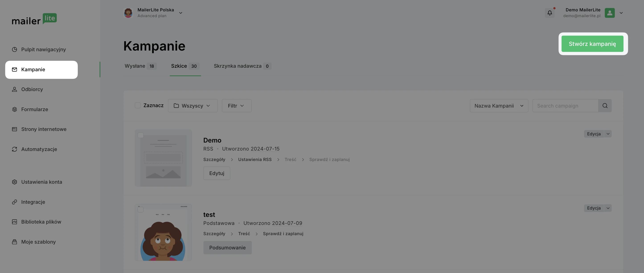Open Integracje link icon in sidebar
The width and height of the screenshot is (644, 273).
[x=14, y=202]
